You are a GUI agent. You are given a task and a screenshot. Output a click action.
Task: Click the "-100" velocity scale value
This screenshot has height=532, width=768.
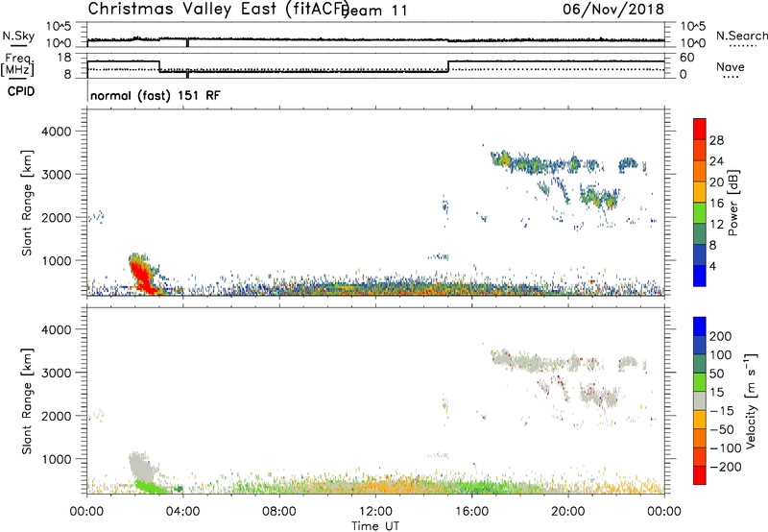[x=725, y=448]
